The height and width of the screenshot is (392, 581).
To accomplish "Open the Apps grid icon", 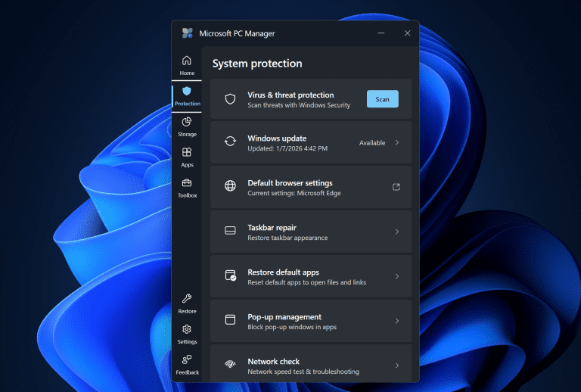I will (187, 153).
